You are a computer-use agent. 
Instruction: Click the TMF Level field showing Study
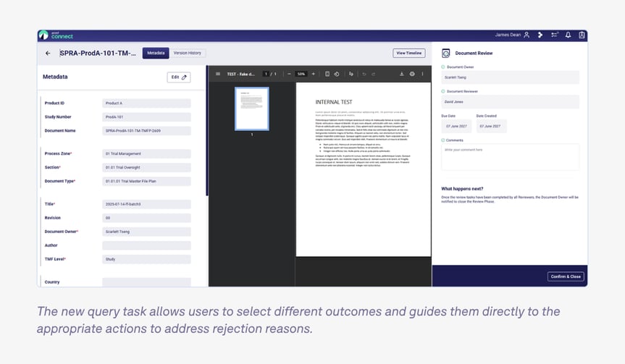(146, 259)
